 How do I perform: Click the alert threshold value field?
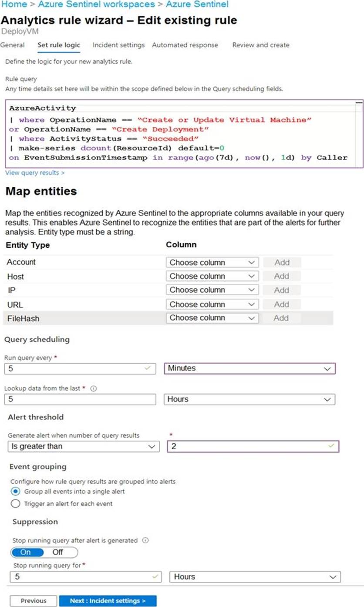pyautogui.click(x=253, y=446)
